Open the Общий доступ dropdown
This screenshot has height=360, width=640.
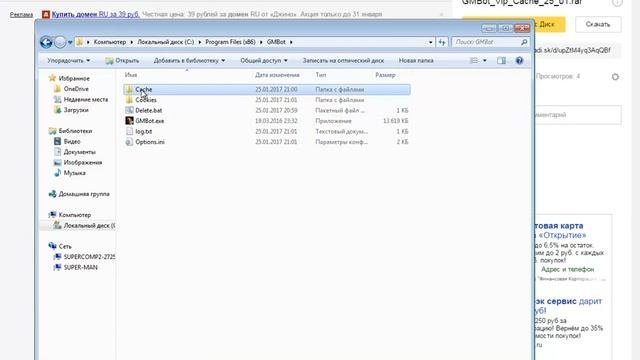pyautogui.click(x=264, y=60)
